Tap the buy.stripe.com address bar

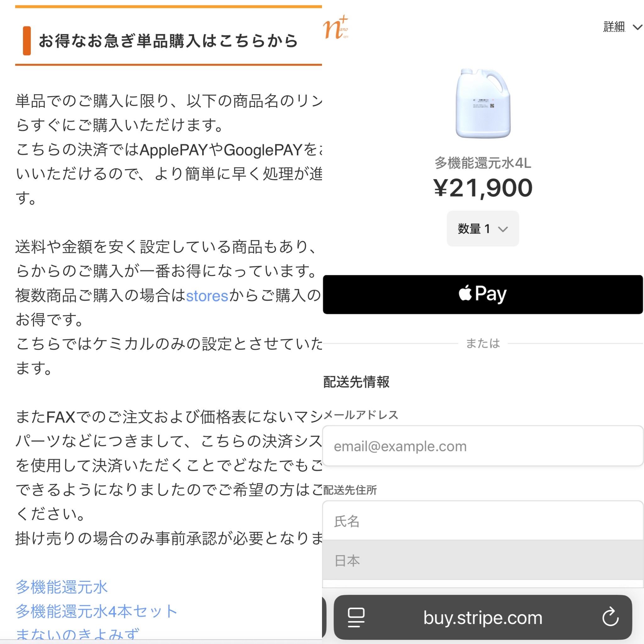tap(483, 617)
